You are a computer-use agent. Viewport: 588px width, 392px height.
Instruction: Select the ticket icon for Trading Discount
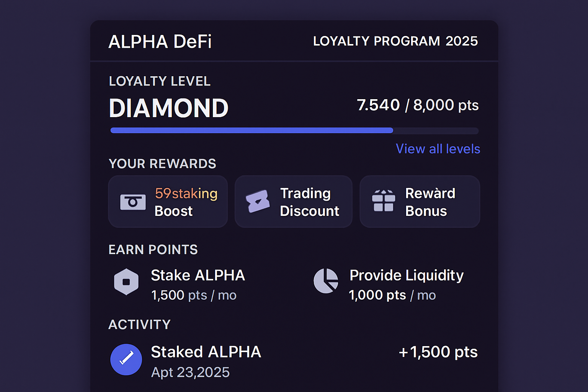pos(258,201)
